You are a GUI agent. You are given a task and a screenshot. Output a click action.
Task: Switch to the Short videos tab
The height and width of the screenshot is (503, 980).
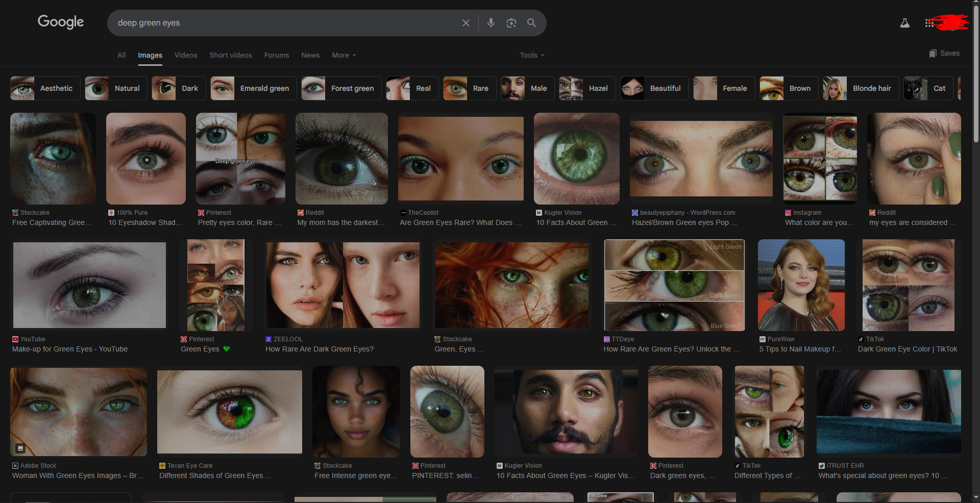[231, 55]
